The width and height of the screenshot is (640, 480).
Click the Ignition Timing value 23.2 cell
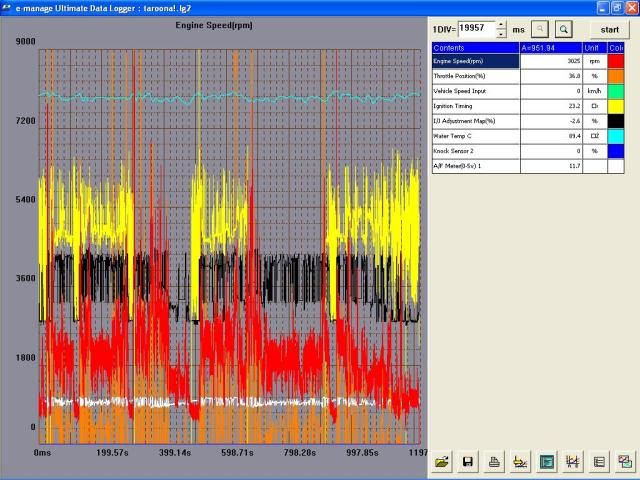(x=551, y=106)
